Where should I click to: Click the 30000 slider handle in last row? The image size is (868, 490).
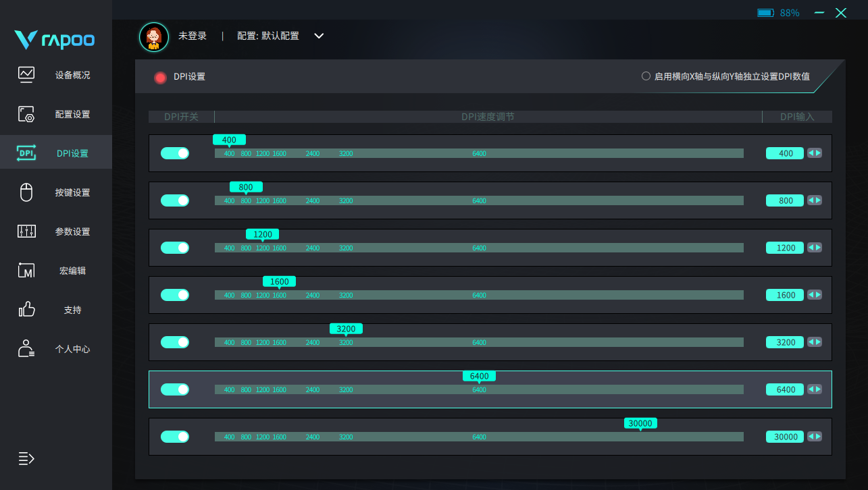(640, 424)
